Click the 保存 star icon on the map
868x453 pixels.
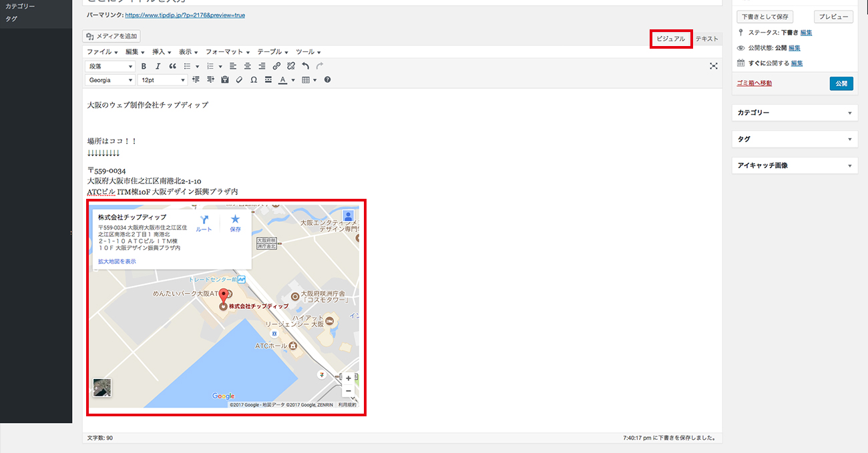(x=235, y=223)
